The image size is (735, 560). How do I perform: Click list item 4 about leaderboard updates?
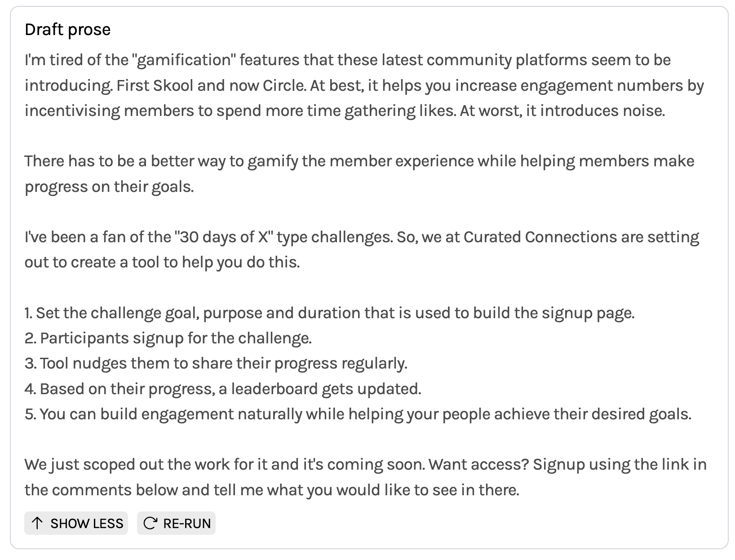point(223,388)
